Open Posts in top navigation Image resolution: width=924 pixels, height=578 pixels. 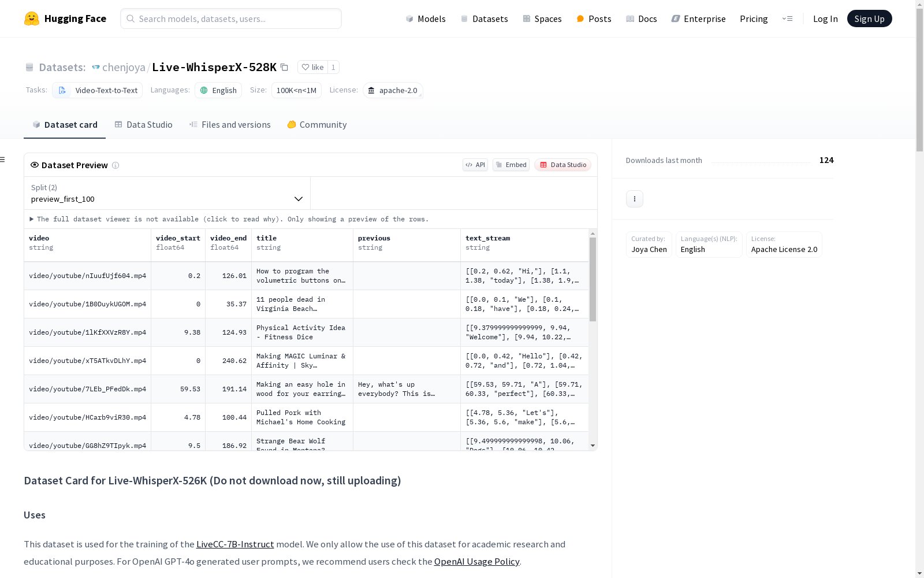point(594,18)
